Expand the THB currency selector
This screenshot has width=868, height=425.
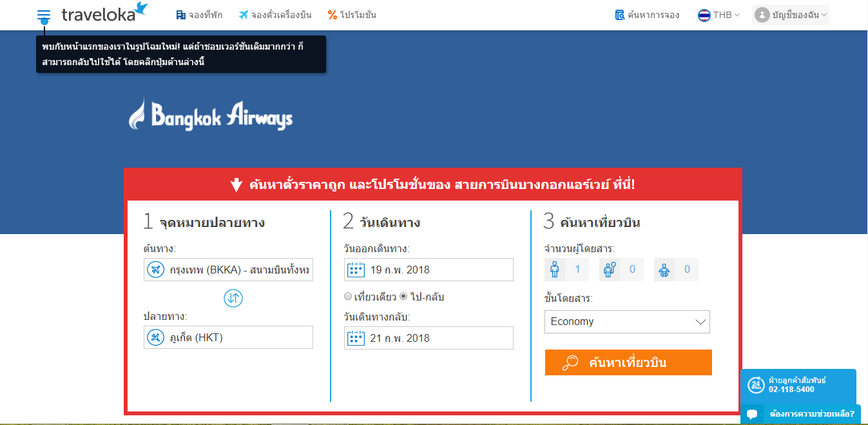click(719, 15)
